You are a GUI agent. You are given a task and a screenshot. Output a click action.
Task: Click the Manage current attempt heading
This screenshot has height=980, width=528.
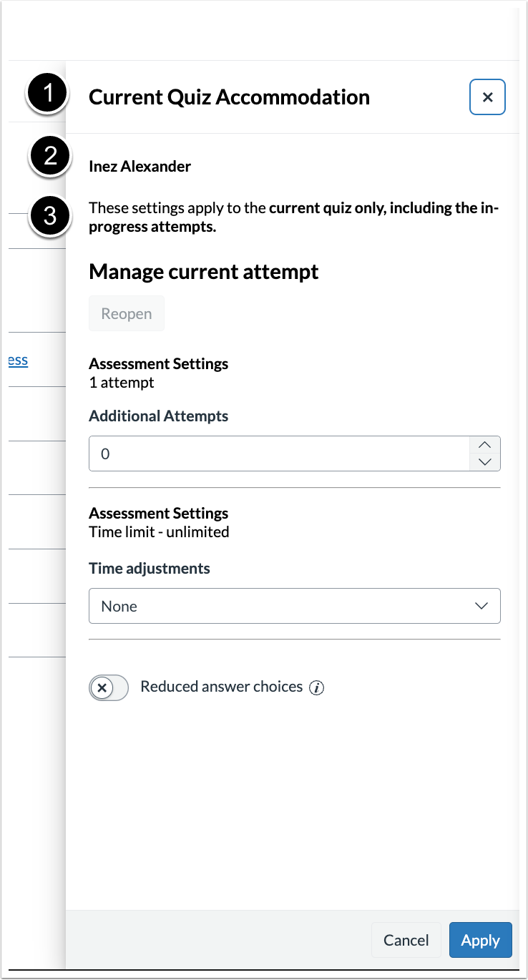204,272
